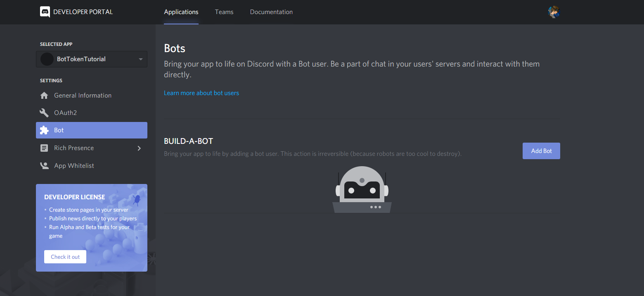Click the OAuth2 wrench icon

point(44,113)
